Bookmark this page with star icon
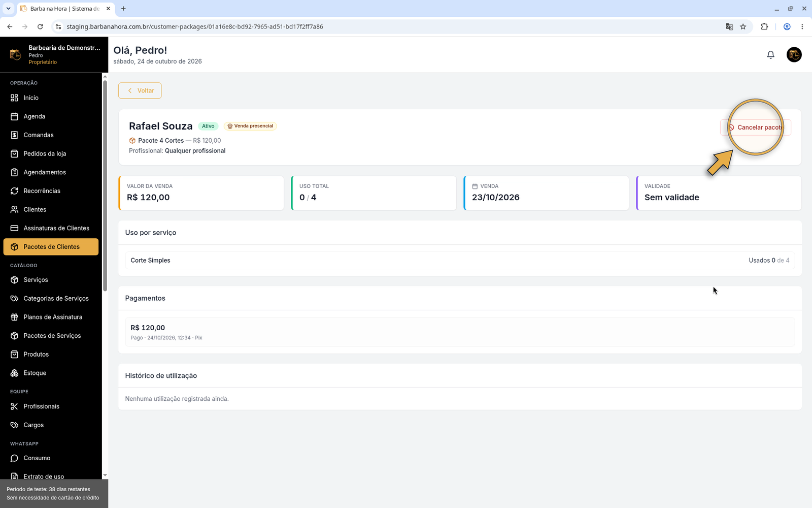 point(743,27)
